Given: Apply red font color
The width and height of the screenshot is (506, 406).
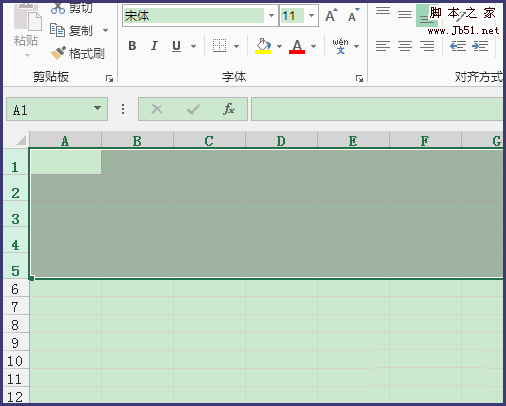Looking at the screenshot, I should point(297,46).
